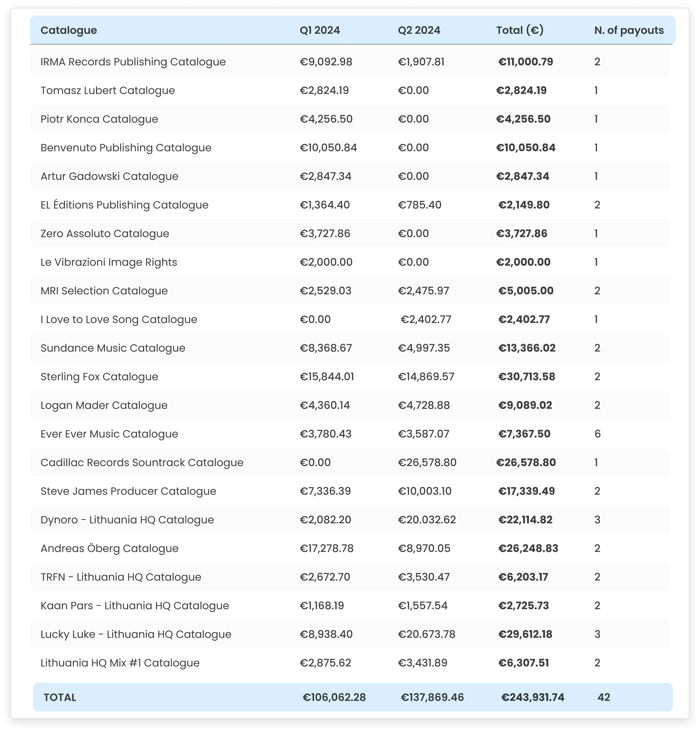Click Q2 value €14,869.57 for Sterling Fox
The height and width of the screenshot is (732, 700).
[426, 377]
